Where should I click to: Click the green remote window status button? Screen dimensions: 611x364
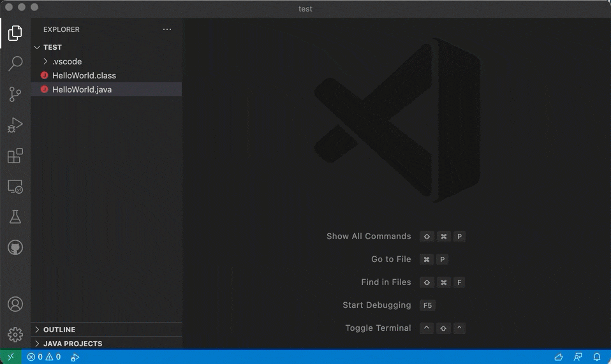click(11, 357)
